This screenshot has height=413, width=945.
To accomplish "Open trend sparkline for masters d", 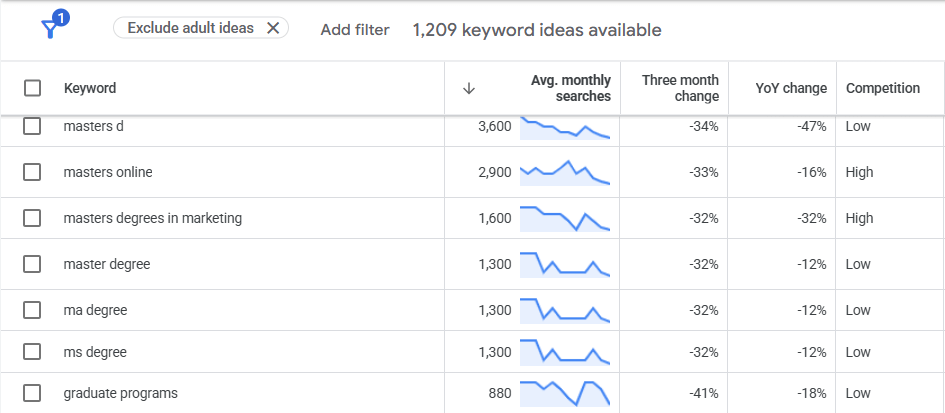I will coord(565,128).
